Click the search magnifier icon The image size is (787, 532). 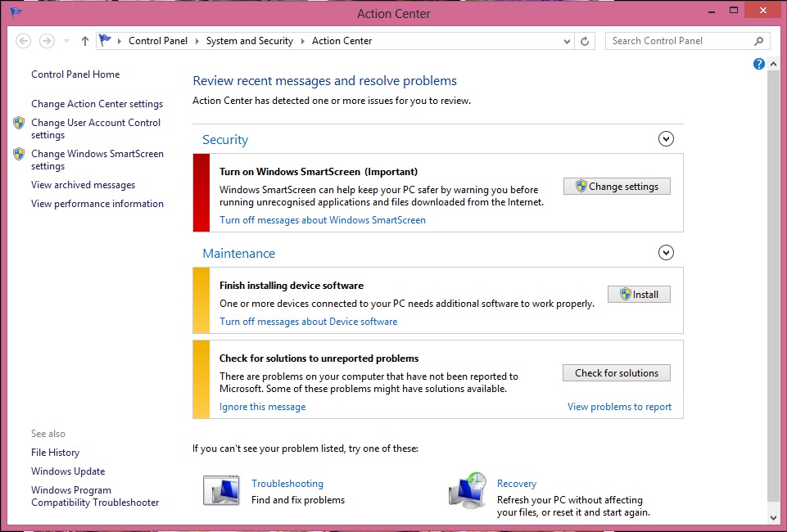[x=758, y=41]
